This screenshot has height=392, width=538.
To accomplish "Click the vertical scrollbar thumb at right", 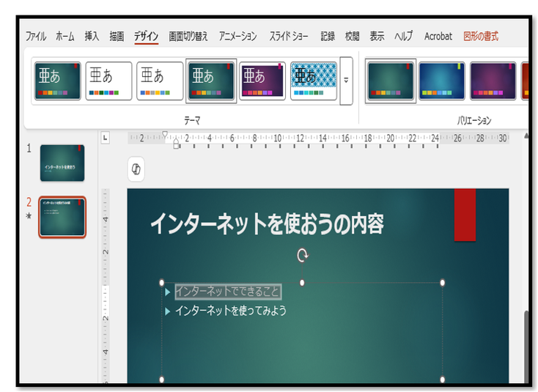I will pos(526,346).
